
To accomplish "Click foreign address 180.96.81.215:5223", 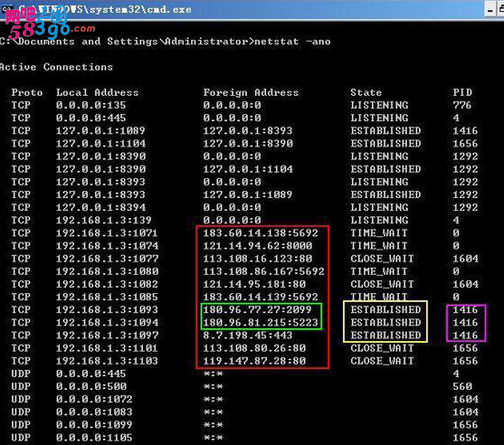I will click(261, 322).
